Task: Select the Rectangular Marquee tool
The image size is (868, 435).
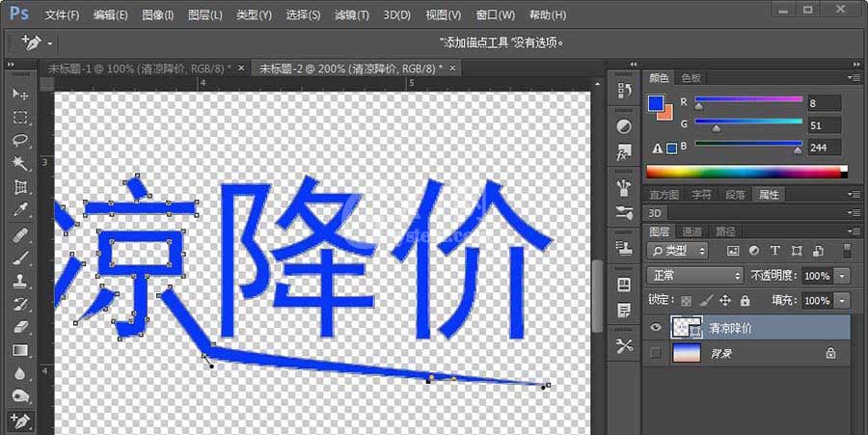Action: [20, 118]
